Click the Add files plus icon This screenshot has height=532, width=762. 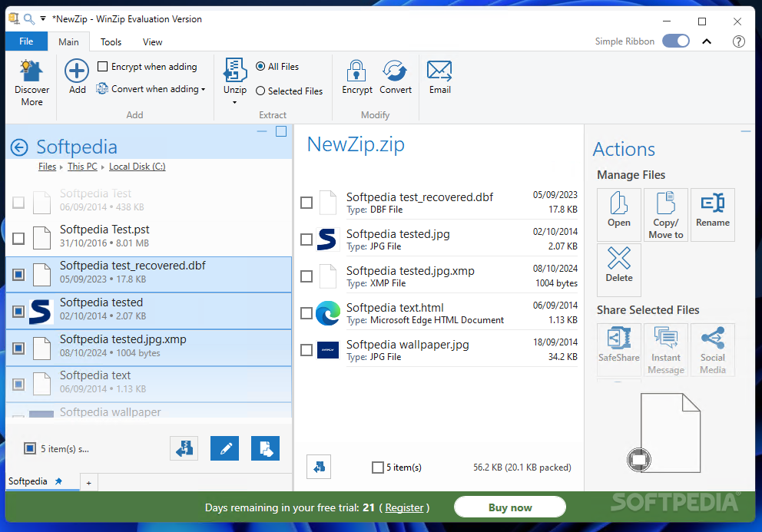pyautogui.click(x=77, y=71)
